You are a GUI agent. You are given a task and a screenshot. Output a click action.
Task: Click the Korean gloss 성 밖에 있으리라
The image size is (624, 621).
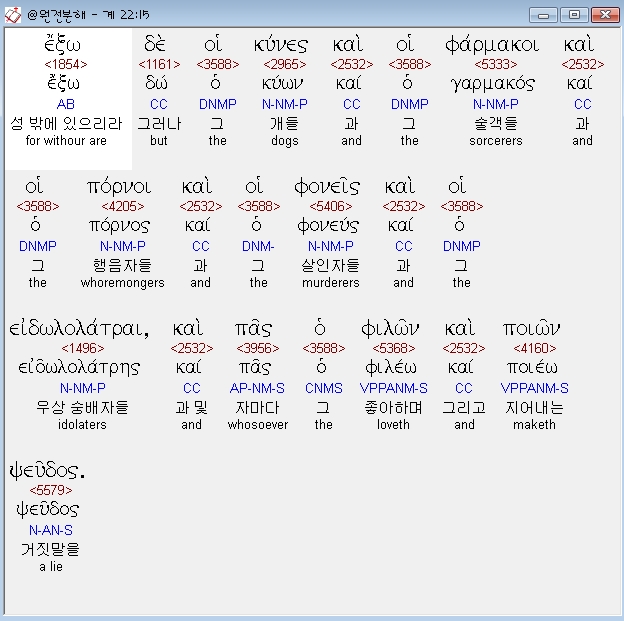click(x=66, y=123)
